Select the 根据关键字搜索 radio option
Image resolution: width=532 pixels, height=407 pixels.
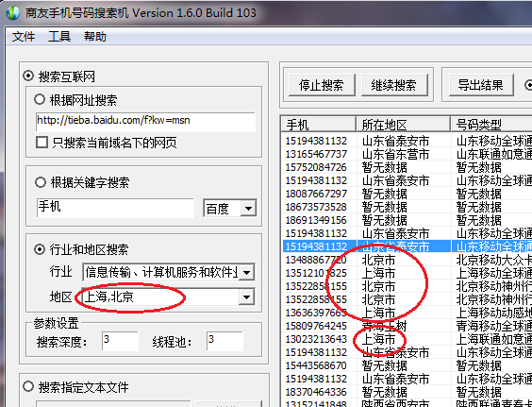click(40, 182)
